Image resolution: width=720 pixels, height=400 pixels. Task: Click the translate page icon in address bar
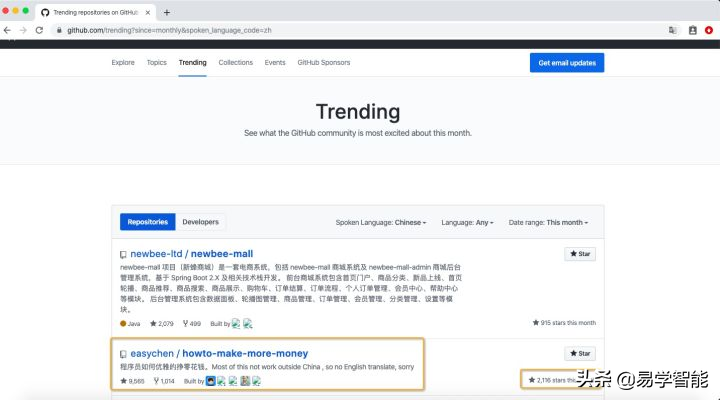tap(672, 30)
